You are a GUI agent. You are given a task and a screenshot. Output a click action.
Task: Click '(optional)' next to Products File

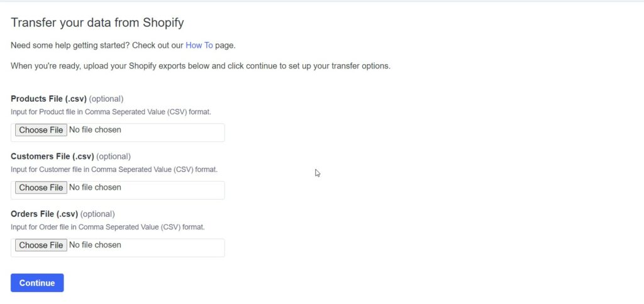click(106, 99)
